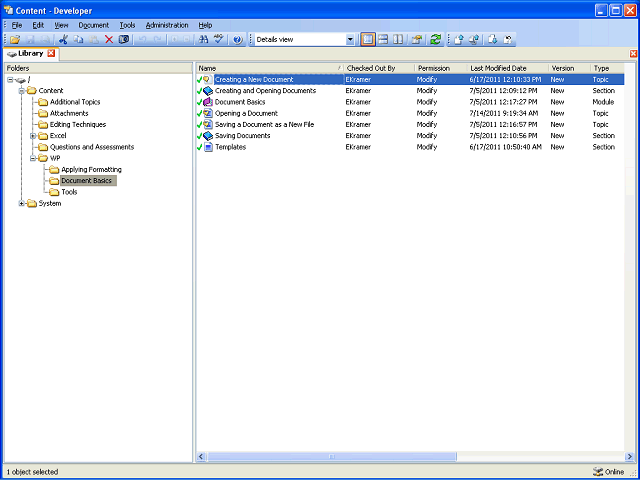
Task: Close the Library tab with its red X
Action: (51, 53)
